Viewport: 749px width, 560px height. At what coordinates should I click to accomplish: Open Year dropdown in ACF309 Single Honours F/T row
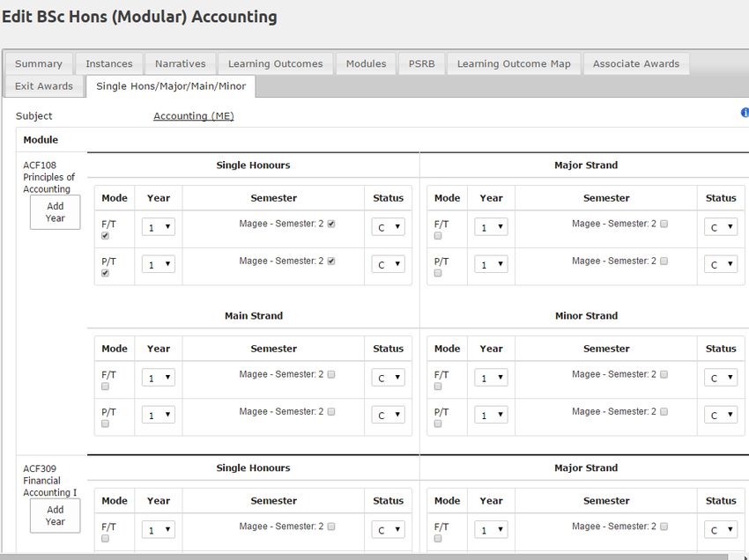click(159, 529)
